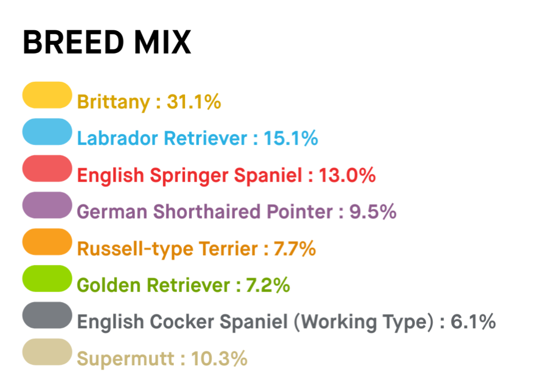Select the Golden Retriever breed name
This screenshot has height=392, width=555.
pos(153,286)
